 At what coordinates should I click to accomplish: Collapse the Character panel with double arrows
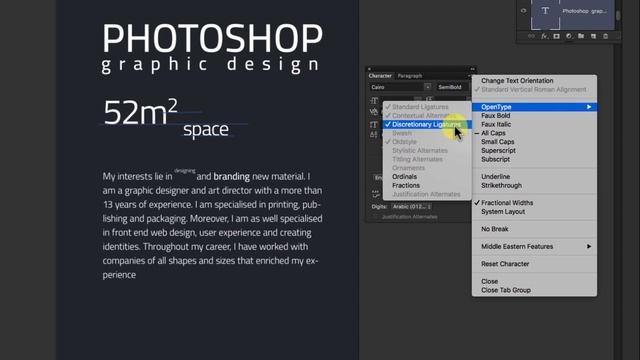(x=473, y=69)
